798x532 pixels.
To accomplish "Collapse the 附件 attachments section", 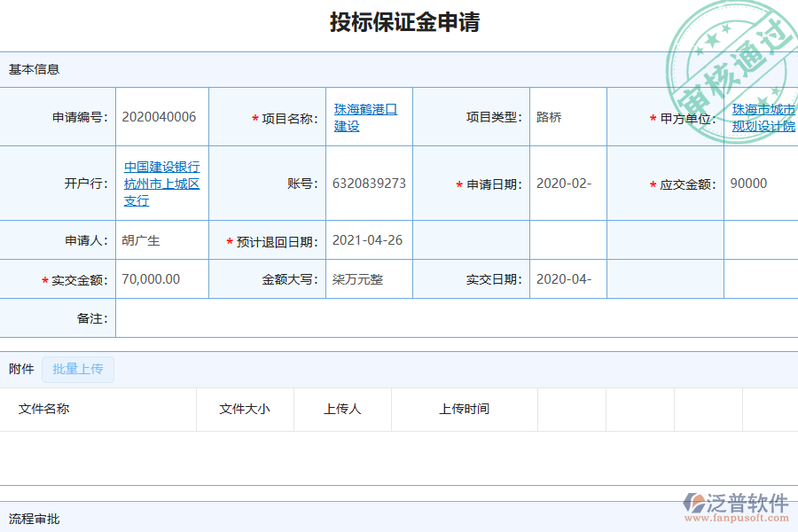I will click(20, 370).
